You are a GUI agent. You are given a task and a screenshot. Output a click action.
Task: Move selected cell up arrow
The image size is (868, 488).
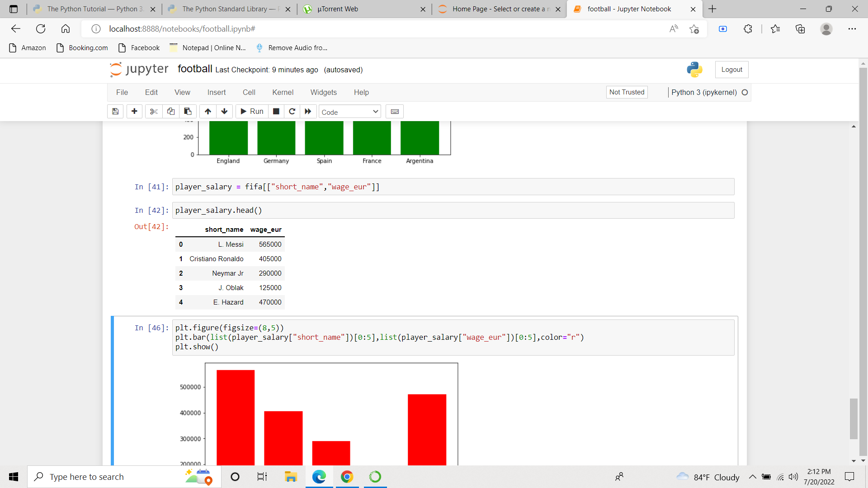(208, 112)
